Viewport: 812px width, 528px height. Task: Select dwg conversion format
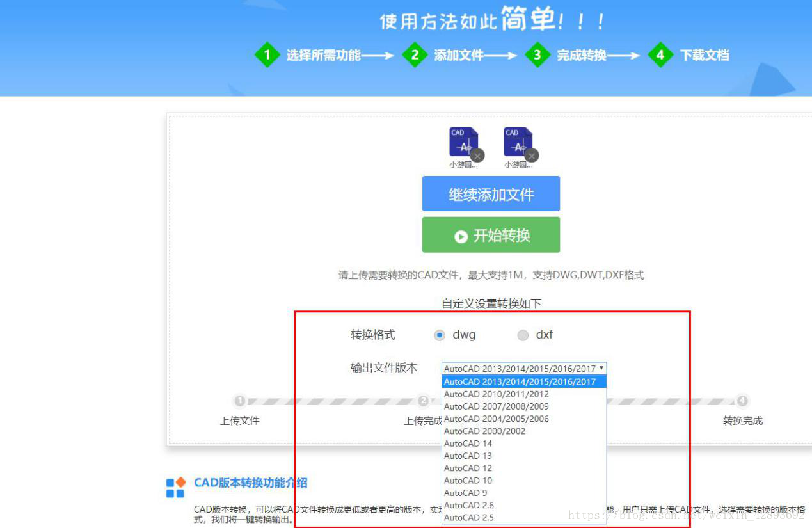pyautogui.click(x=440, y=335)
